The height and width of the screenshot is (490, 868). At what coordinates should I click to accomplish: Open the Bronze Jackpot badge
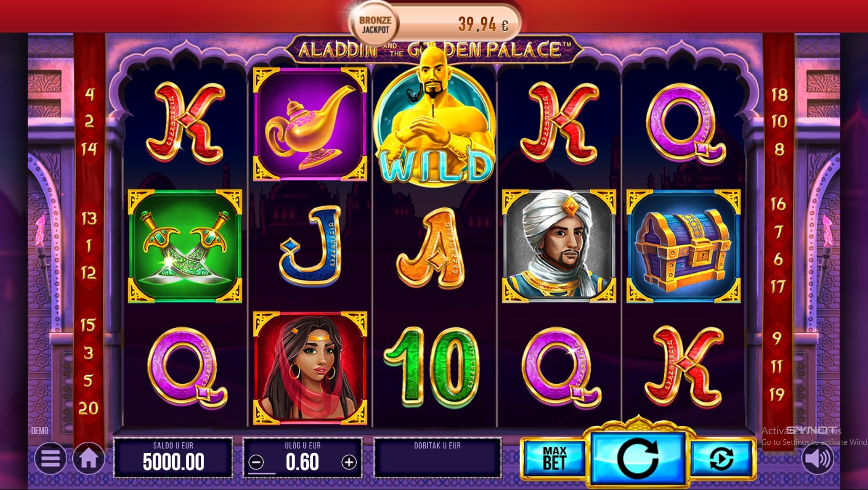tap(375, 25)
